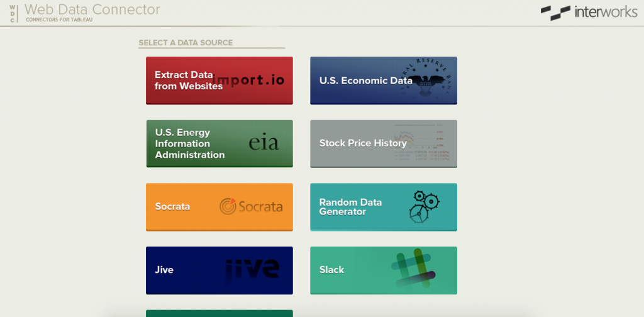Launch the Random Data Generator connector

click(x=350, y=207)
